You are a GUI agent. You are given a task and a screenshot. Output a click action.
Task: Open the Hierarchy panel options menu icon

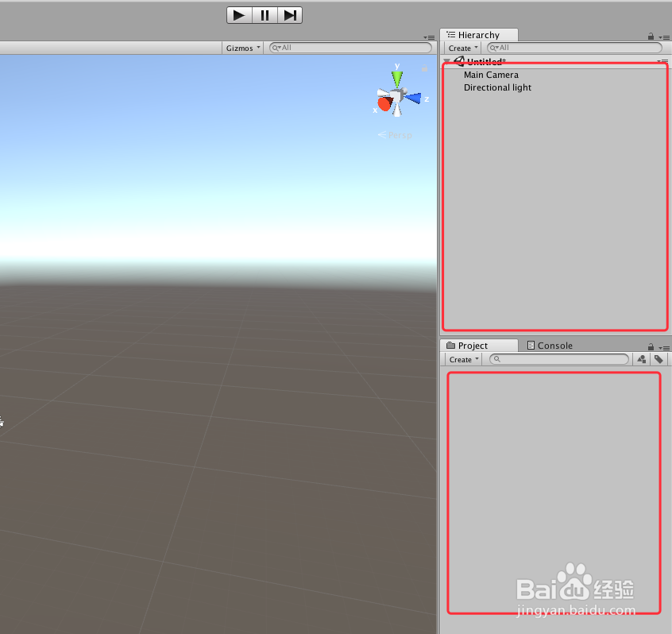(x=666, y=36)
